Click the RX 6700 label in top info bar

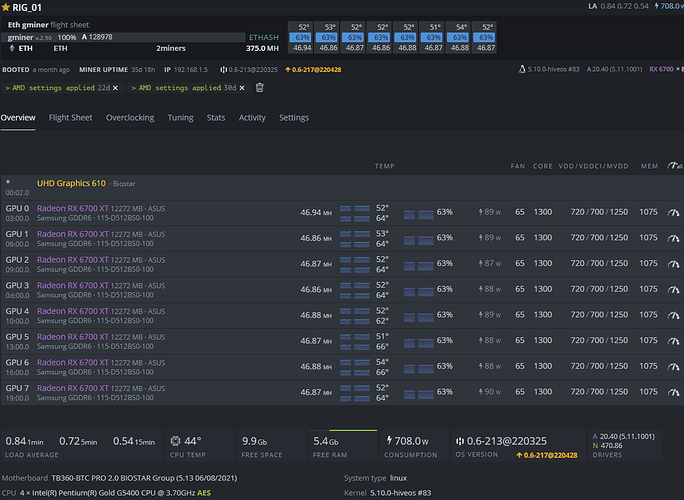click(661, 69)
